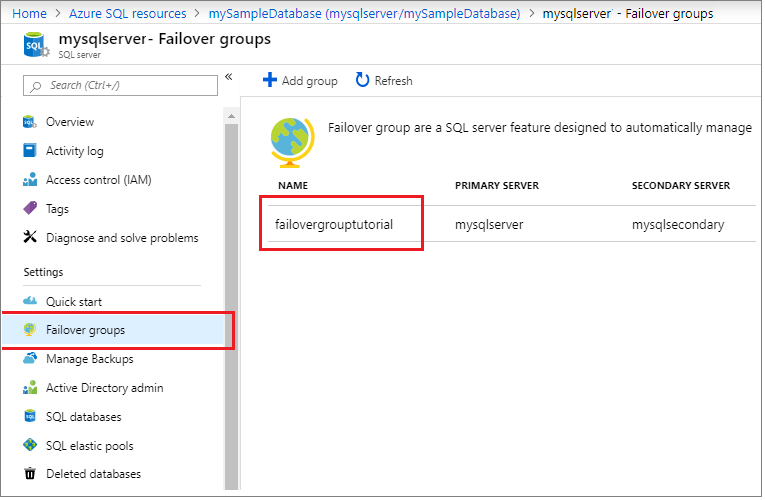Open SQL elastic pools setting
This screenshot has height=500, width=765.
pos(89,446)
